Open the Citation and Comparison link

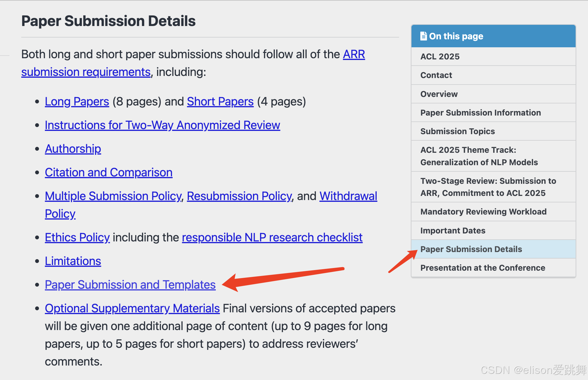(109, 173)
